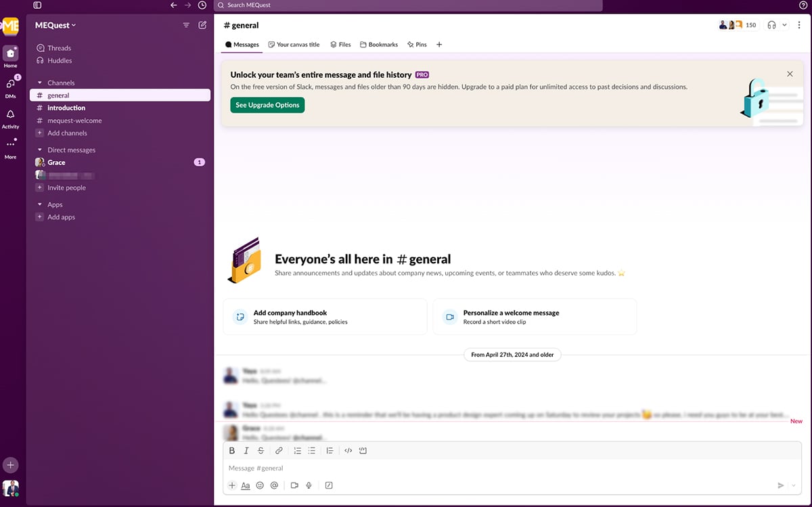
Task: Click the emoji picker in the composer
Action: (260, 485)
